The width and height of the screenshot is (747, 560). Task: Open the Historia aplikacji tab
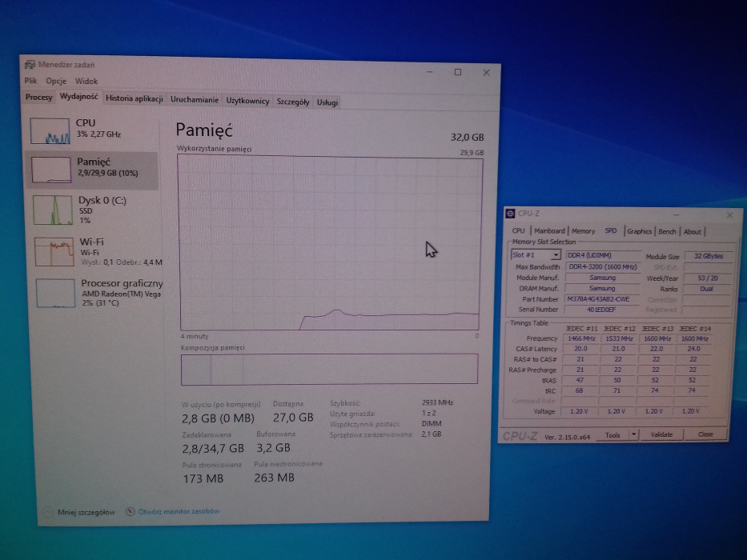pos(135,98)
